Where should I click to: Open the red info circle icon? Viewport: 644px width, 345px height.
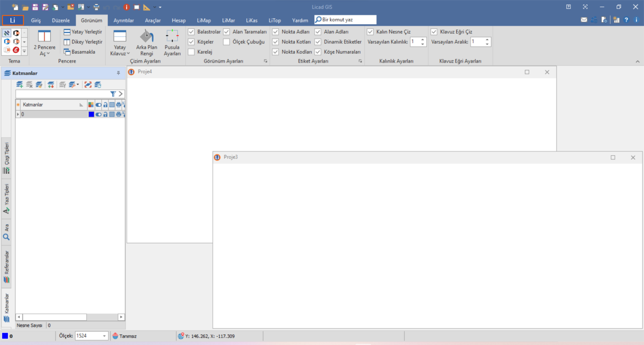point(127,7)
